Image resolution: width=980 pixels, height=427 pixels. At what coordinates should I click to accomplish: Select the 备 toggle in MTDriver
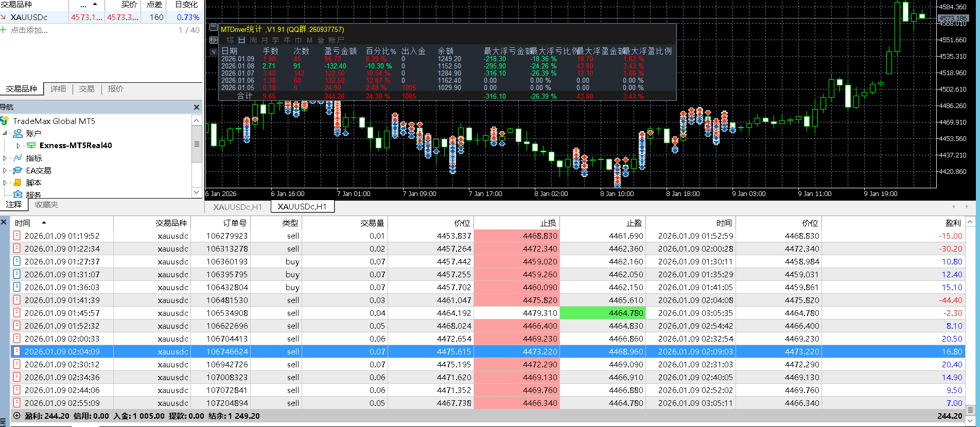321,40
